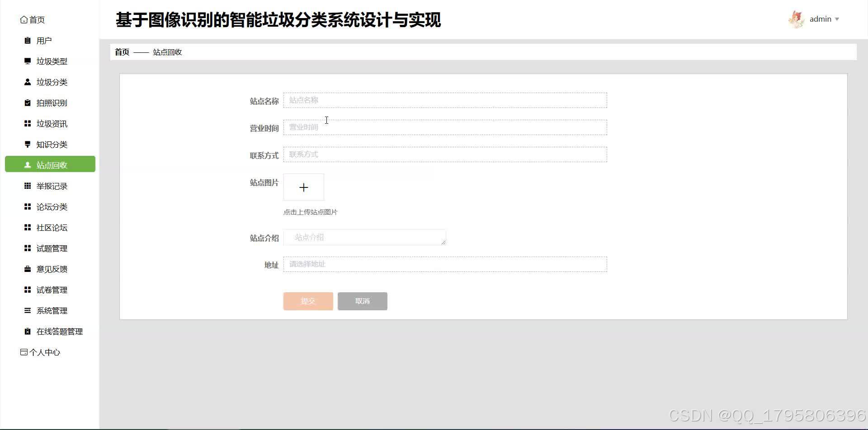Click the 在线答题管理 online quiz icon
The image size is (868, 430).
(x=27, y=331)
